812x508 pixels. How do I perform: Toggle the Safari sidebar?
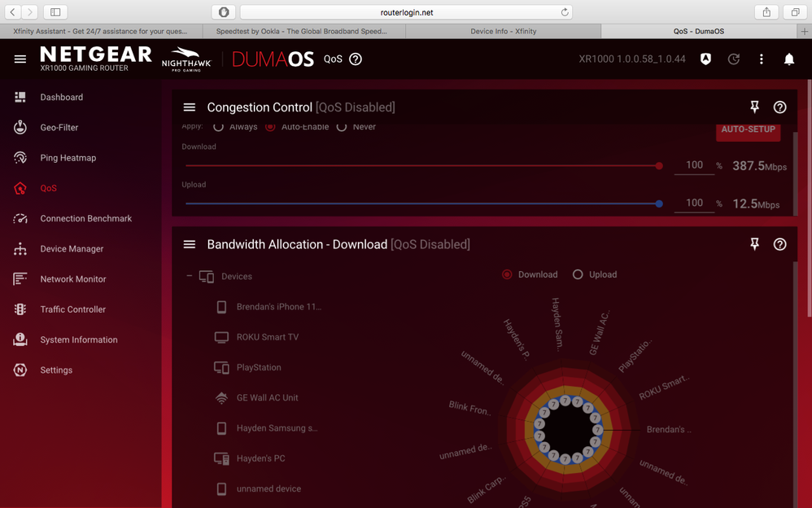point(55,12)
